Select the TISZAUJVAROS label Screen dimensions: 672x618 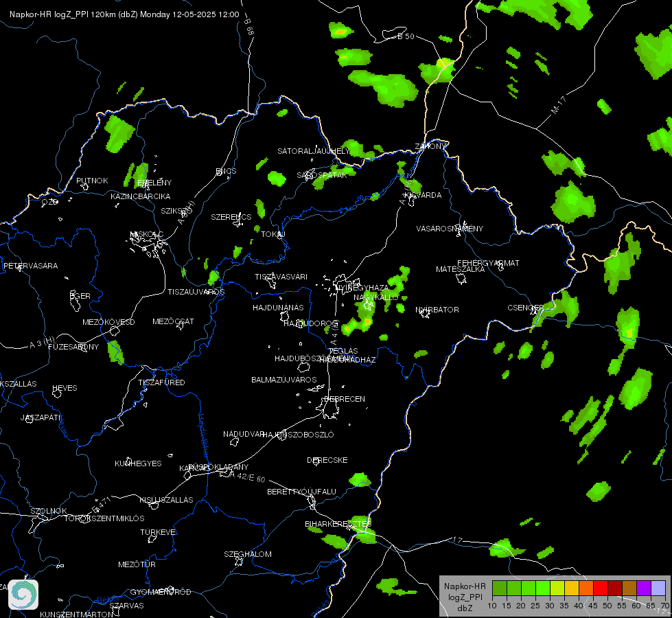click(196, 292)
